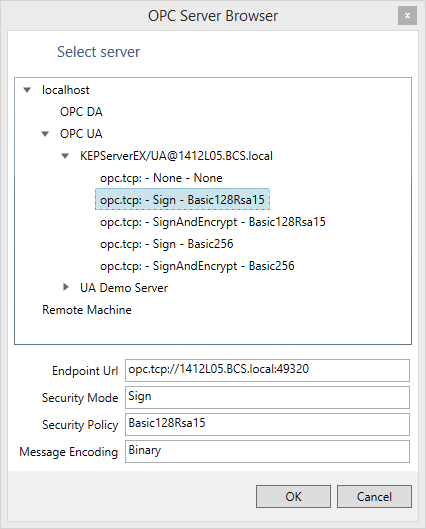
Task: Select the UA Demo Server item
Action: 124,288
